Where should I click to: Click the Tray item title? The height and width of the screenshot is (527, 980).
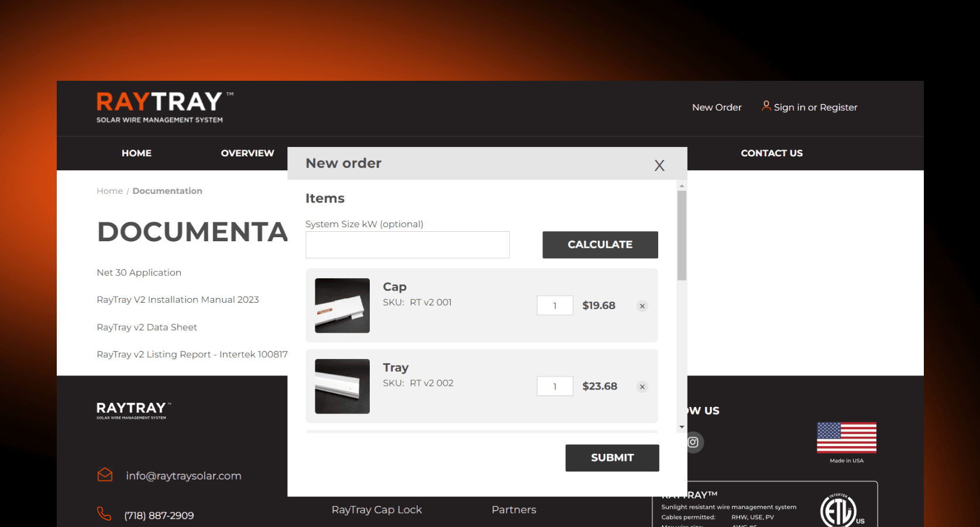click(x=396, y=368)
